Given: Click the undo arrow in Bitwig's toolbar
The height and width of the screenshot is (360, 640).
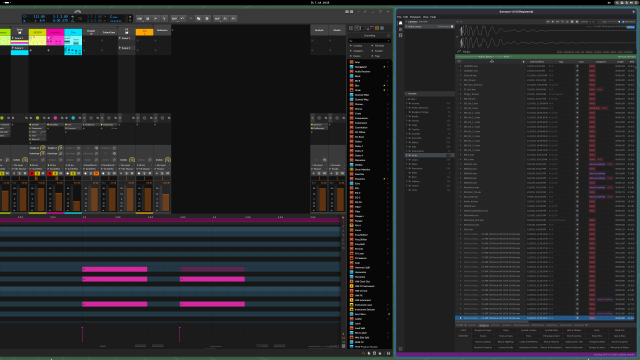Looking at the screenshot, I should tap(182, 18).
